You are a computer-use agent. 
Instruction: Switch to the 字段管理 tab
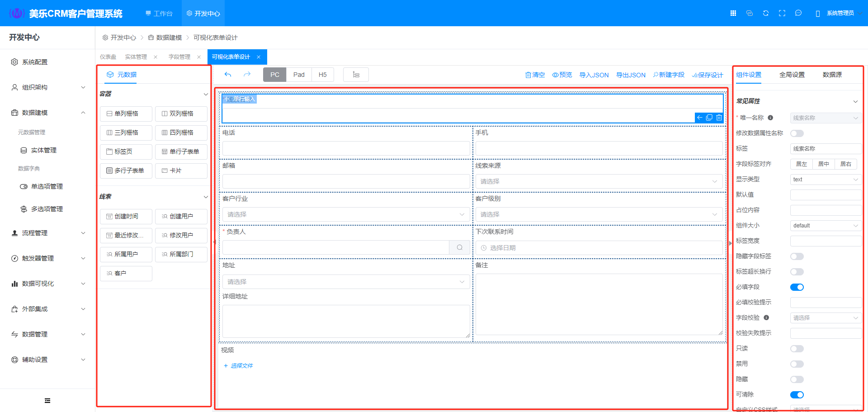179,57
